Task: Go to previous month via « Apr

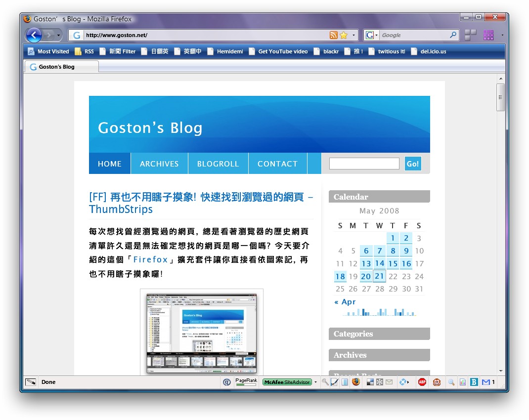Action: pyautogui.click(x=345, y=302)
